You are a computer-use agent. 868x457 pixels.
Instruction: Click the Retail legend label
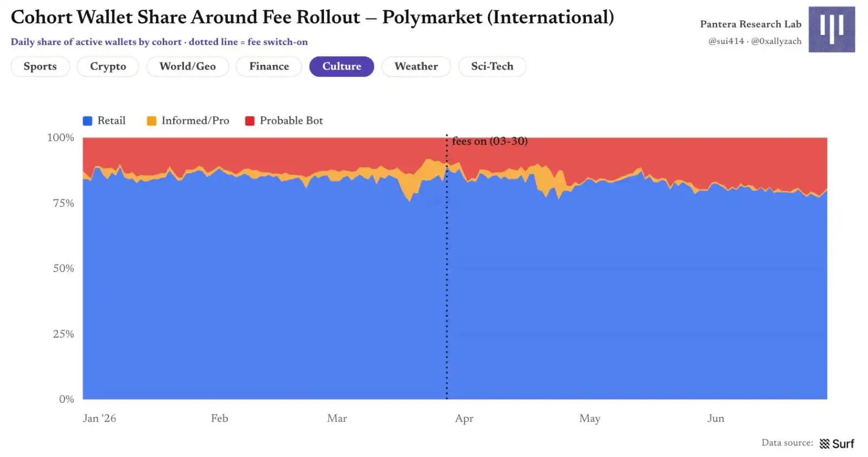111,120
